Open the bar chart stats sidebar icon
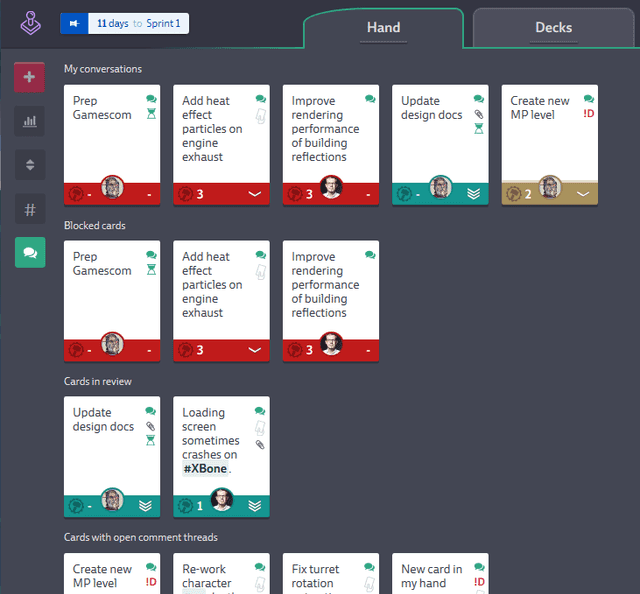The width and height of the screenshot is (640, 594). [x=29, y=121]
